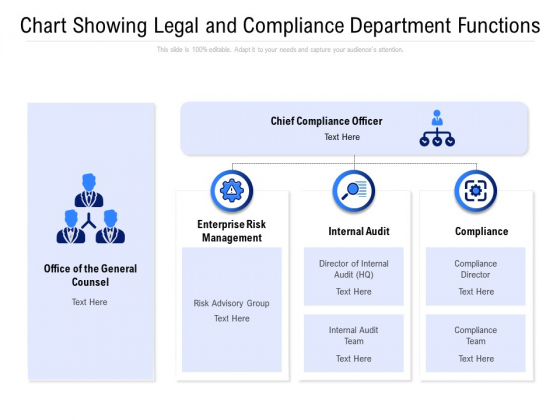Select the "Office of the General Counsel" heading
Screen dimensions: 560x420
click(x=90, y=275)
